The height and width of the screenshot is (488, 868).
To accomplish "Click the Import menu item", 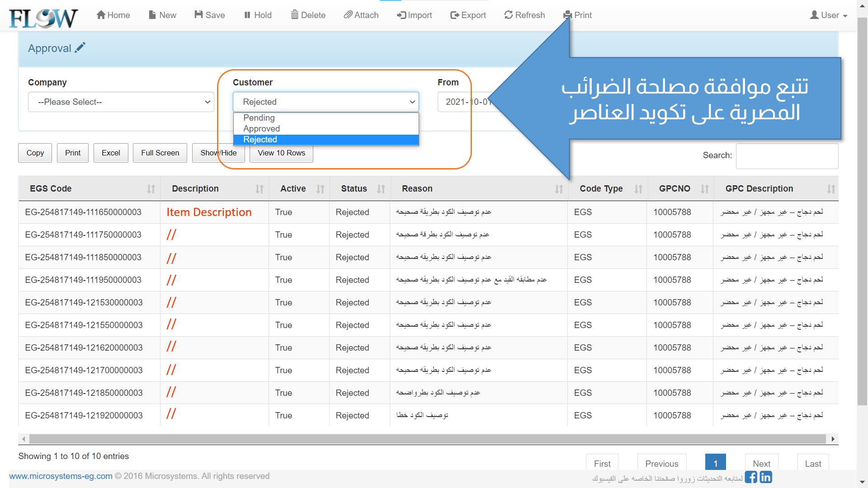I will click(414, 15).
